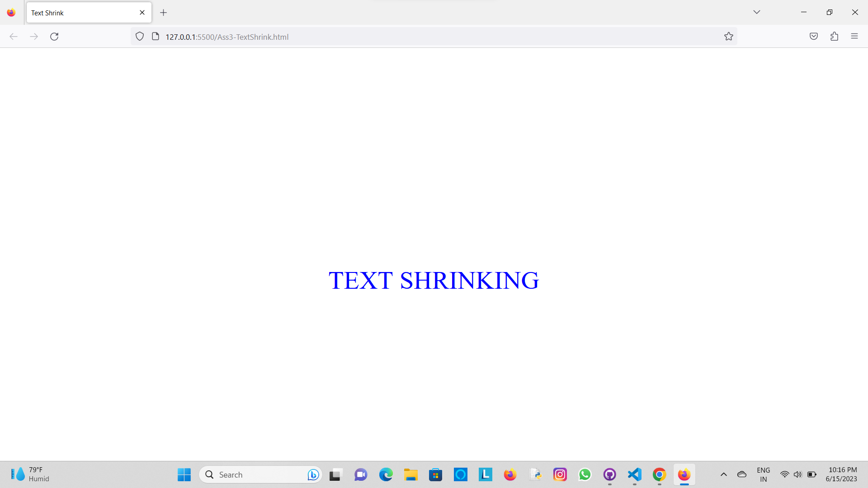
Task: Open Windows Start menu
Action: point(184,474)
